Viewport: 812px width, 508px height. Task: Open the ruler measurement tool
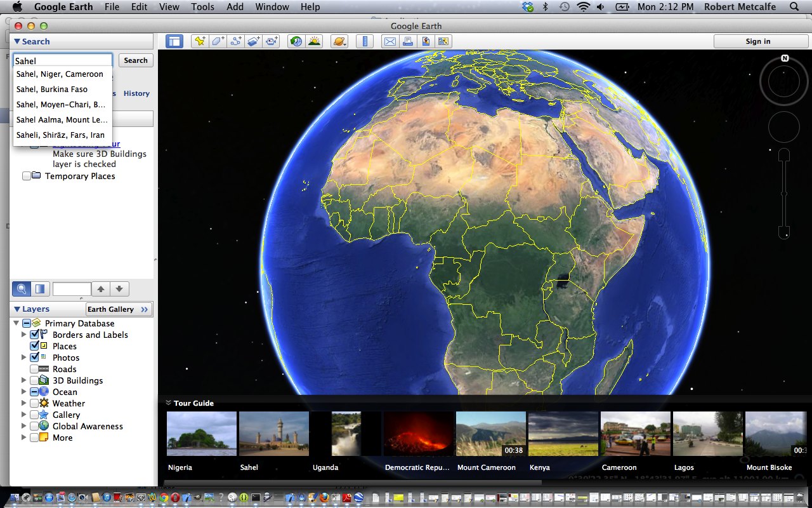coord(365,41)
